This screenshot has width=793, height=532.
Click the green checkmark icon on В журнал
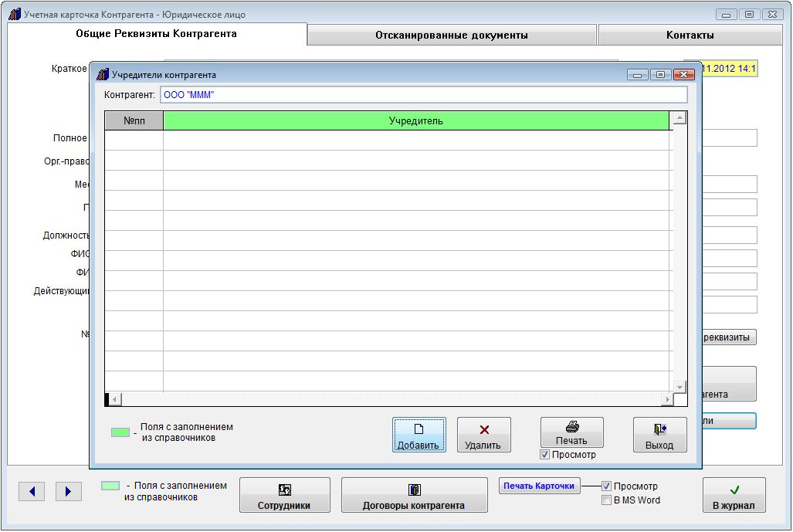coord(734,489)
